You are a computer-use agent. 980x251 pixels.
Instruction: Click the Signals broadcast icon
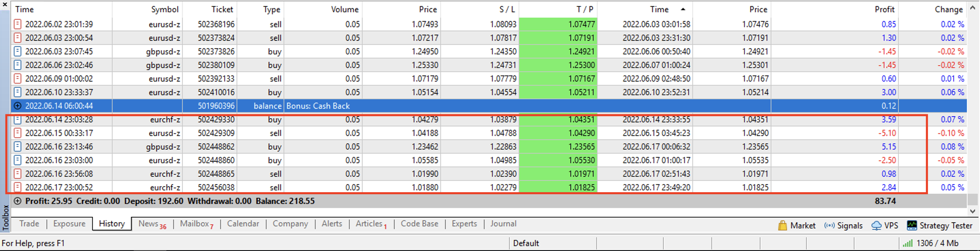[829, 225]
